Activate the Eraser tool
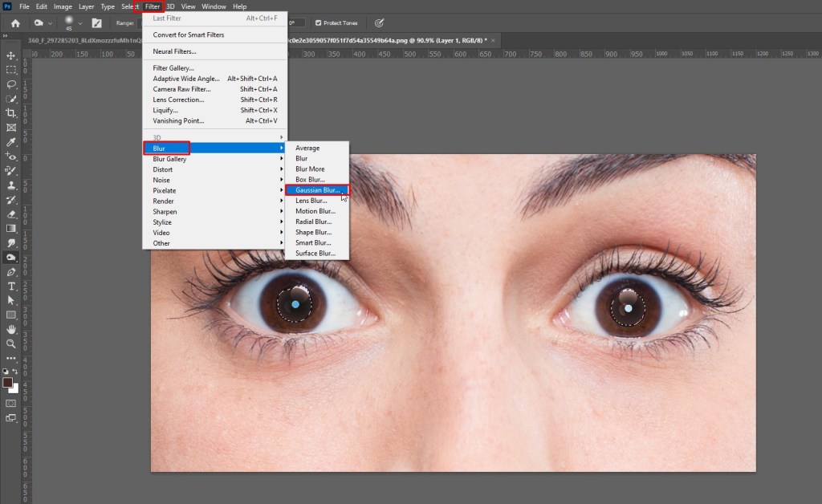This screenshot has width=822, height=504. (11, 214)
